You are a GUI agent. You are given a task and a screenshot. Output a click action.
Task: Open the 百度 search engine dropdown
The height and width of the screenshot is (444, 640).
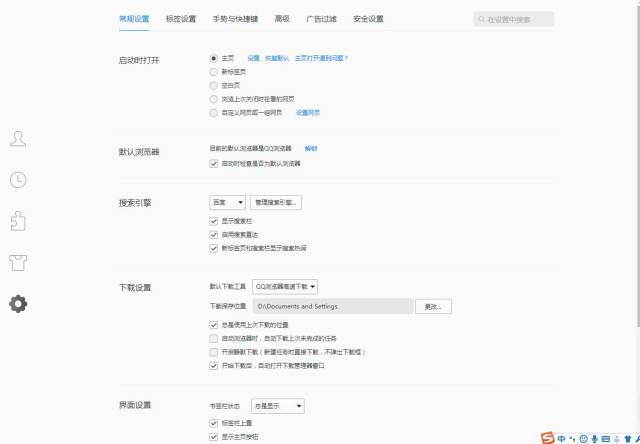click(x=227, y=202)
